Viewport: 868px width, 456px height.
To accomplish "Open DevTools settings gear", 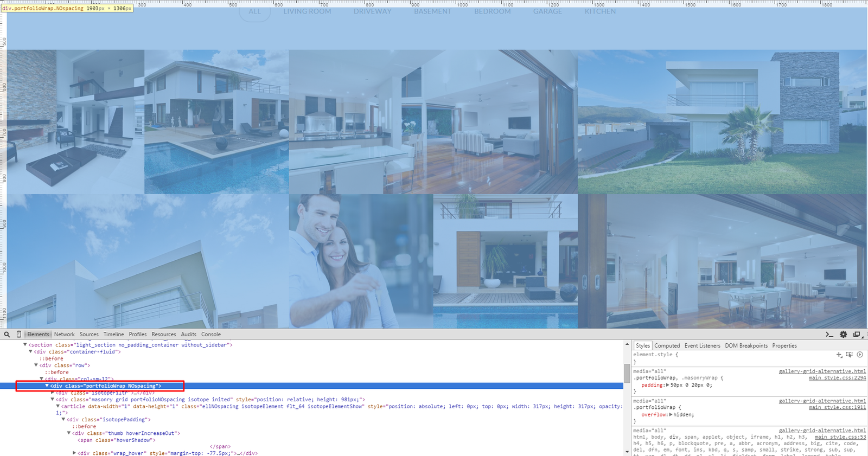I will click(x=843, y=335).
